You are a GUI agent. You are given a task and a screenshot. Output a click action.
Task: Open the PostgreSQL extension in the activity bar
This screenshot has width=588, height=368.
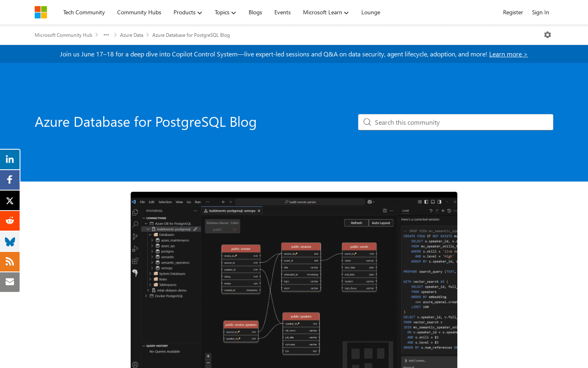[x=135, y=273]
